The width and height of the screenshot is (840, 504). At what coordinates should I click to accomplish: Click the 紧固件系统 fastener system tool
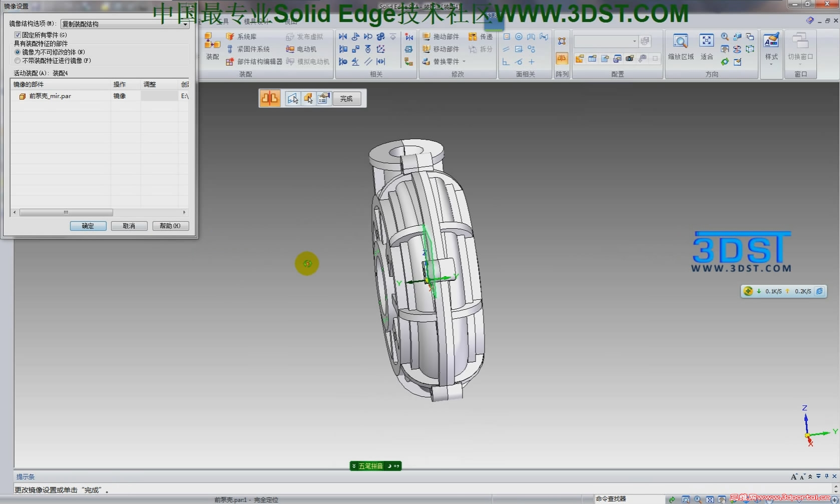coord(250,49)
